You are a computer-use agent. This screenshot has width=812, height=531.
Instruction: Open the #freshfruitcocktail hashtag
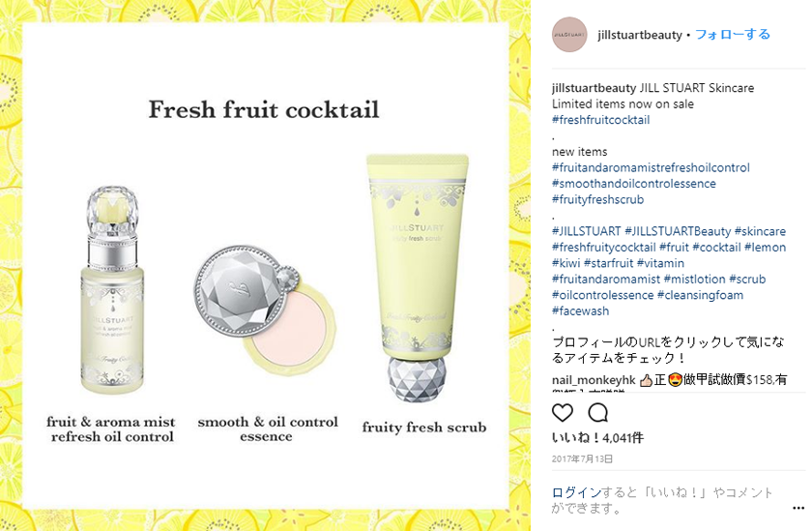(x=600, y=120)
